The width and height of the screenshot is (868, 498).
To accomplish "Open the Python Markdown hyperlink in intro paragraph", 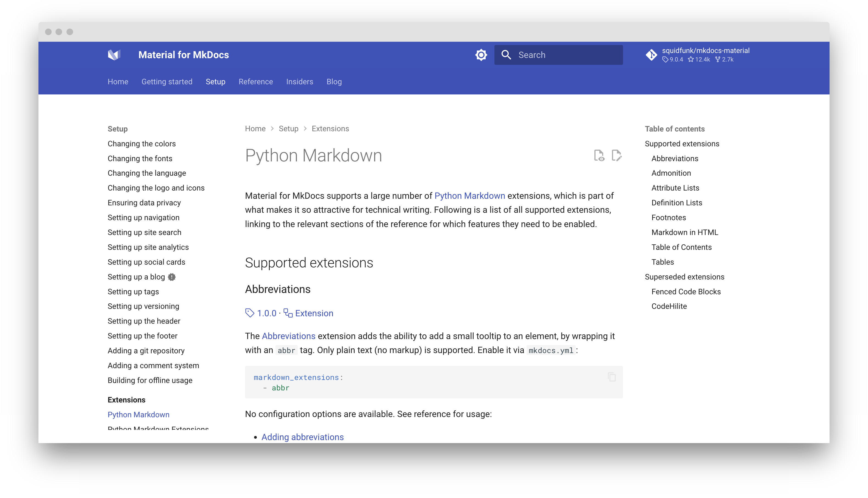I will [469, 196].
